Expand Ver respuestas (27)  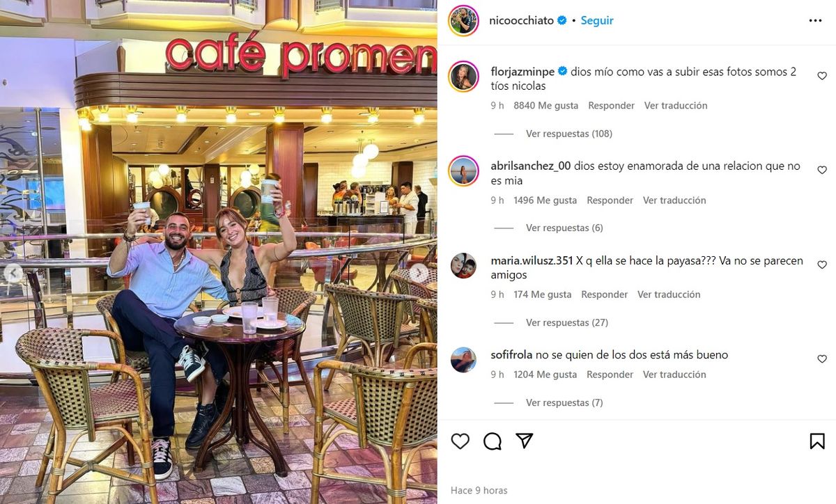tap(567, 322)
